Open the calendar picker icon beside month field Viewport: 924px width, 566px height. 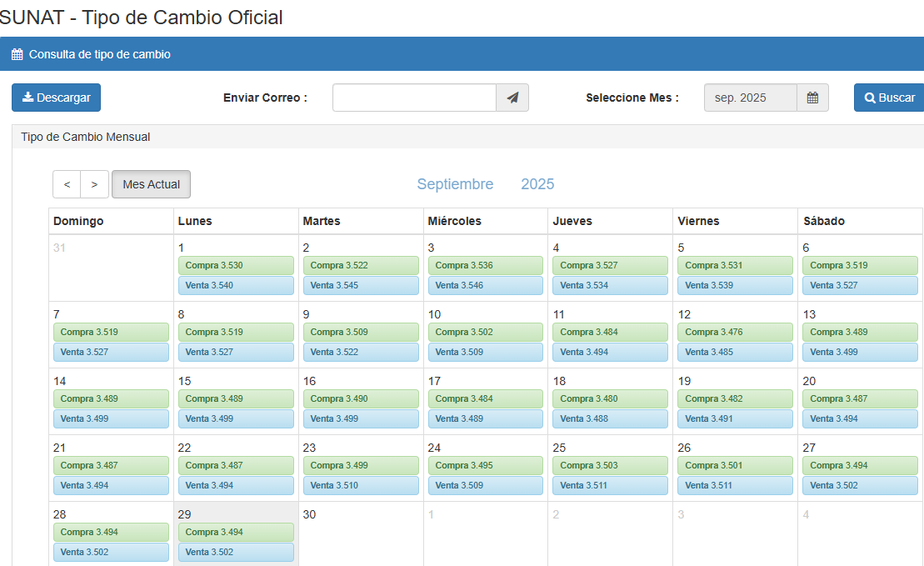(812, 98)
